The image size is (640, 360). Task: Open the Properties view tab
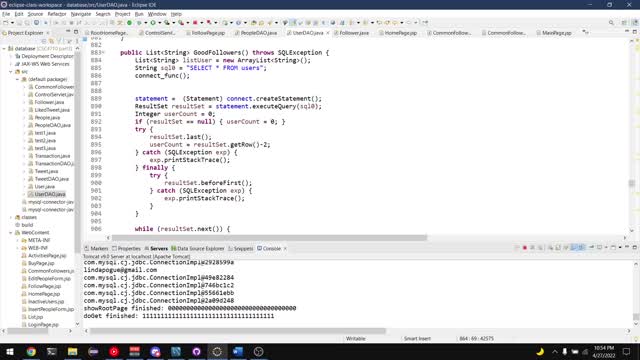pos(126,248)
